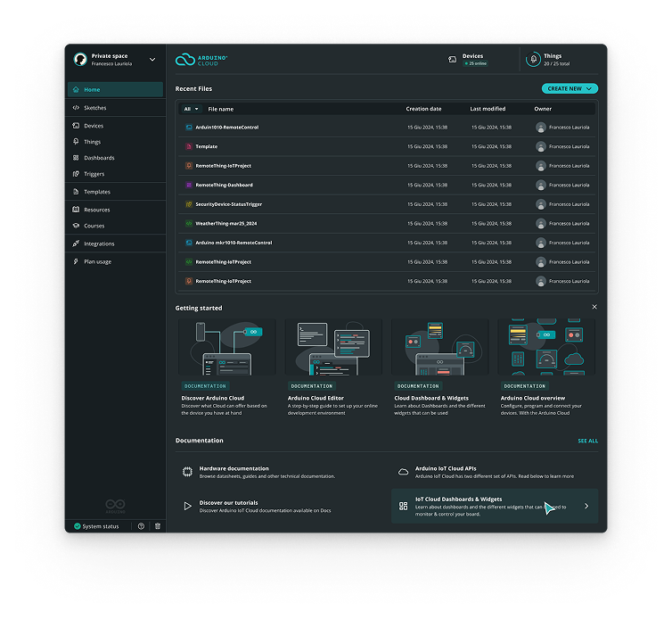Click Discover Arduino Cloud title
Screen dimensions: 672x619
click(213, 398)
